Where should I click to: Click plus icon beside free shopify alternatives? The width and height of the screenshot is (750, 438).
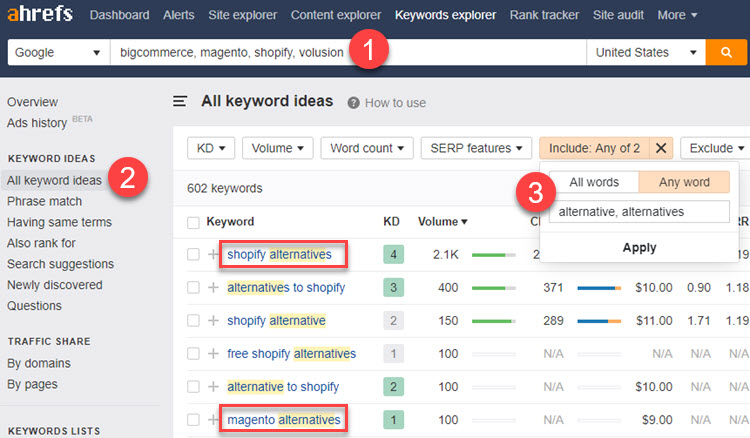click(x=213, y=354)
